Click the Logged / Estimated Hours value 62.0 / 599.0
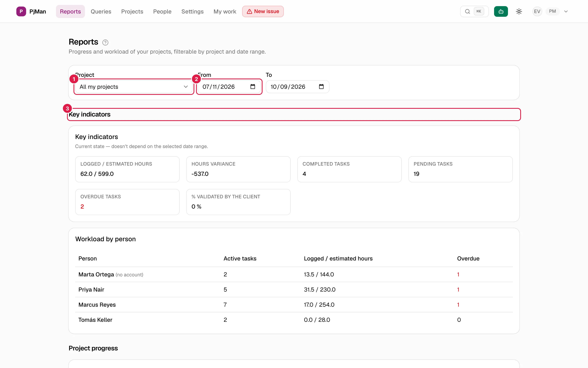The height and width of the screenshot is (368, 588). tap(97, 174)
